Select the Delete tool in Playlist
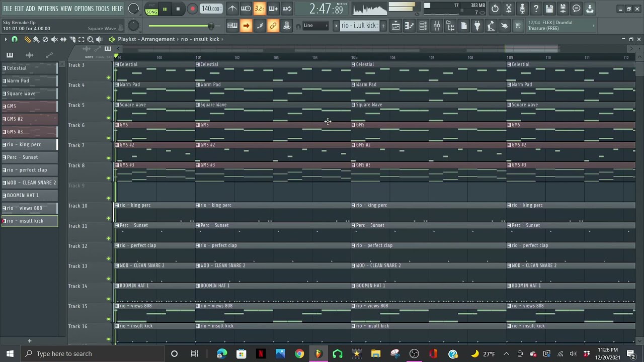644x362 pixels. coord(45,39)
